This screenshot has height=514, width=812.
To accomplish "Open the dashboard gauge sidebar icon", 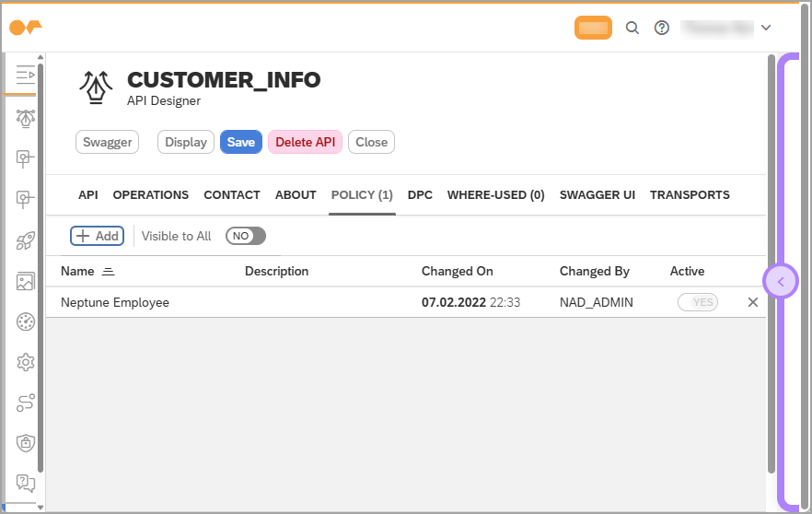I will [26, 321].
